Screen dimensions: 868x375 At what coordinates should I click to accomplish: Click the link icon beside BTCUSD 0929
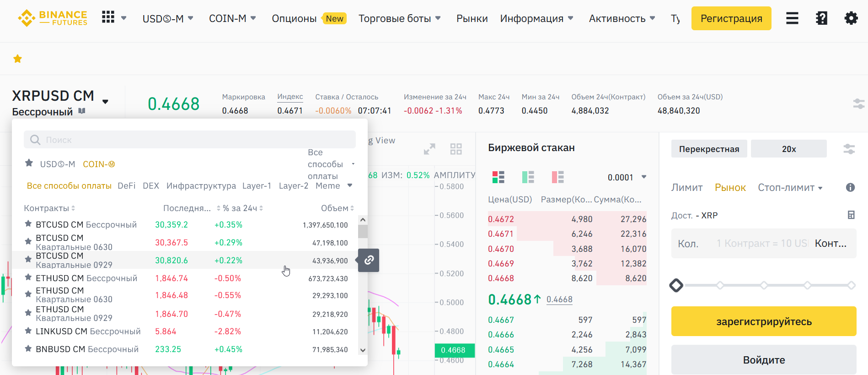(x=369, y=260)
